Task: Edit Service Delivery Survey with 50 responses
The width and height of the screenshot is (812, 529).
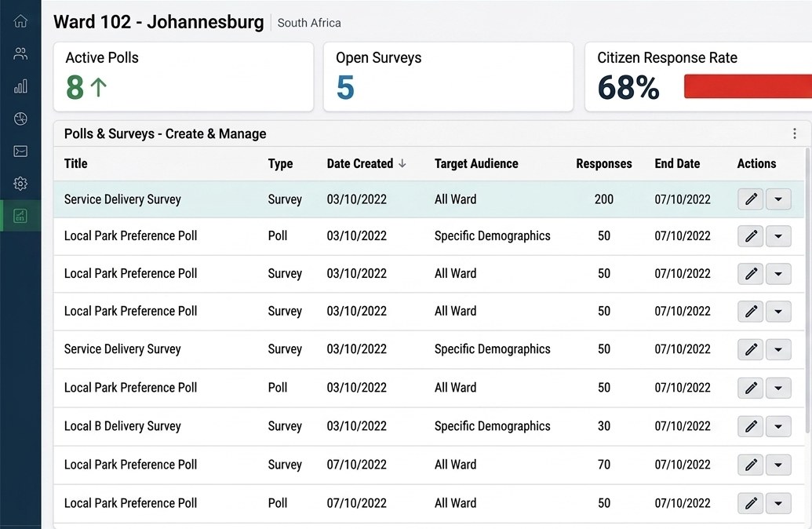Action: tap(750, 349)
